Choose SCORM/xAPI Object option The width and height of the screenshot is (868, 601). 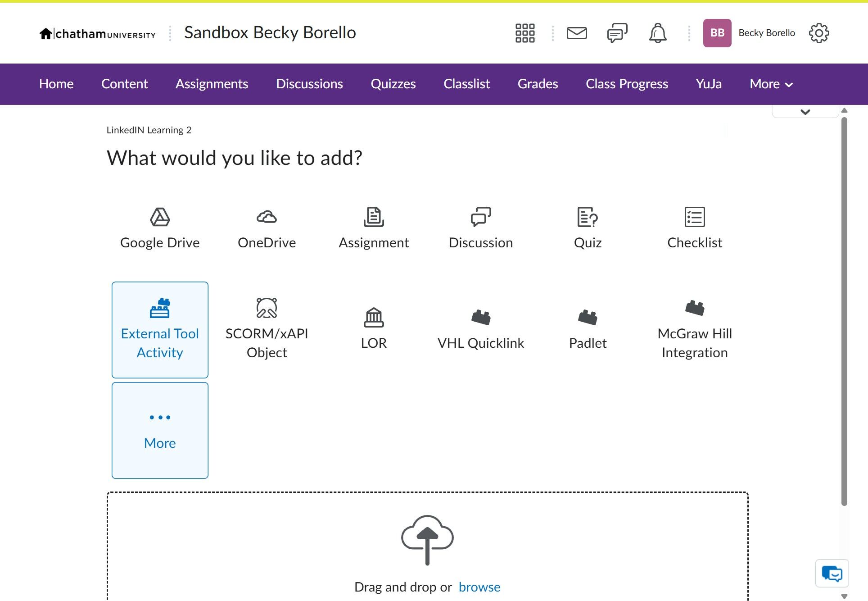[267, 330]
